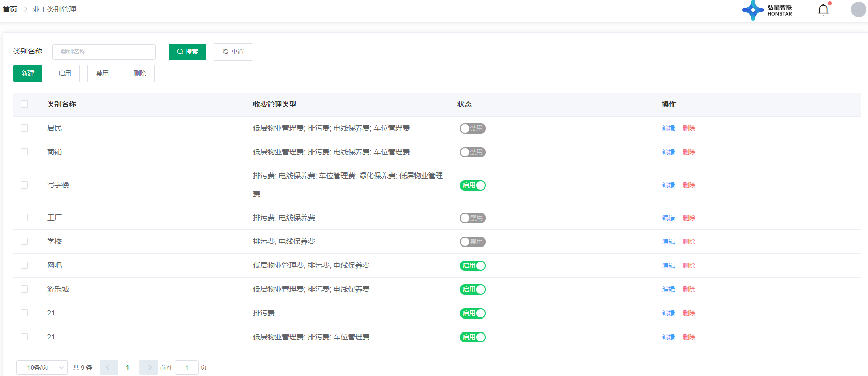868x376 pixels.
Task: Check the select-all header checkbox
Action: pos(24,104)
